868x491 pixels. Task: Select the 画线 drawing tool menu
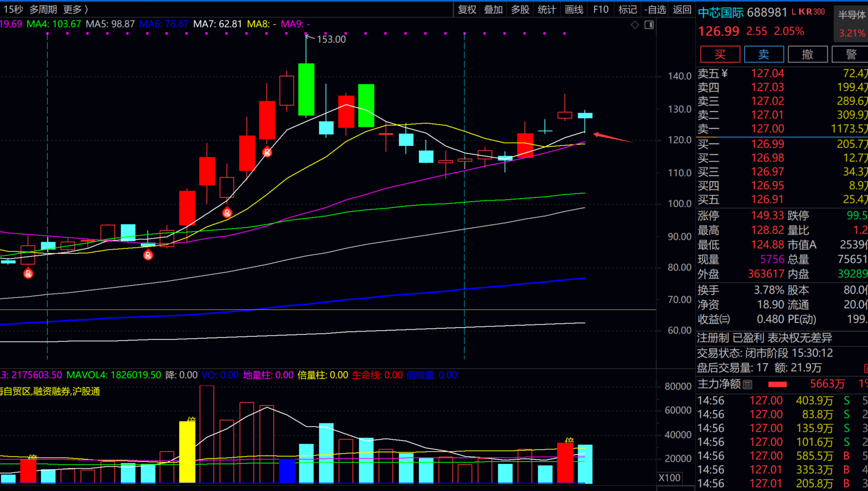[x=574, y=9]
